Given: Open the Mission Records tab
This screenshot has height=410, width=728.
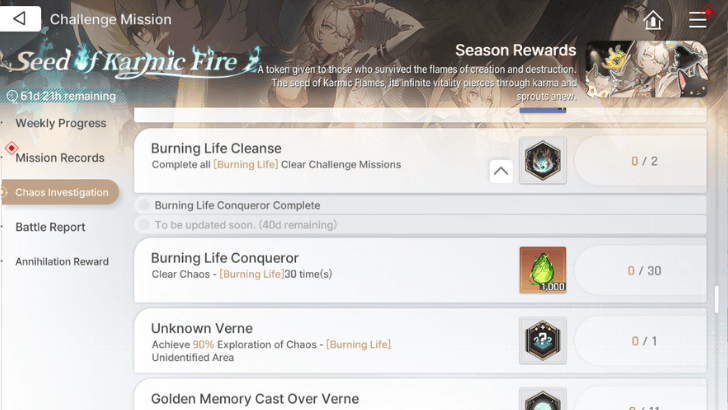Looking at the screenshot, I should 60,158.
